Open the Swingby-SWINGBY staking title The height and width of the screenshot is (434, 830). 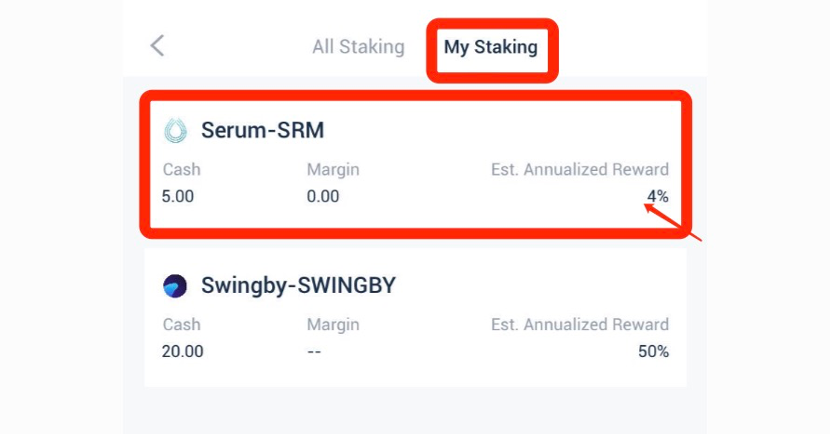click(298, 286)
